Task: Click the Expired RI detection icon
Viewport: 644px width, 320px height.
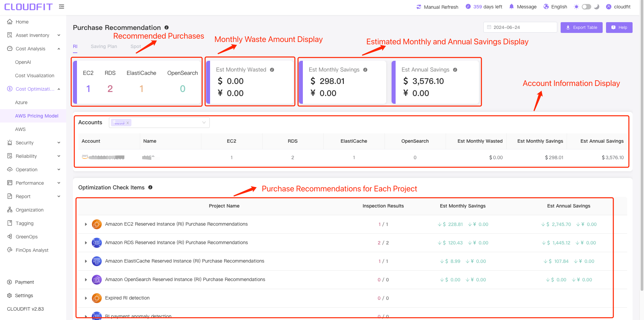Action: 97,298
